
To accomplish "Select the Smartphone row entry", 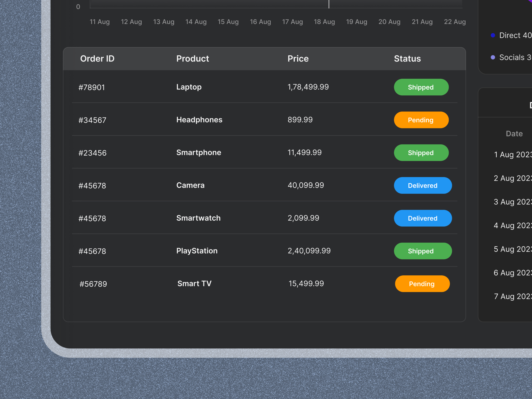I will [199, 152].
